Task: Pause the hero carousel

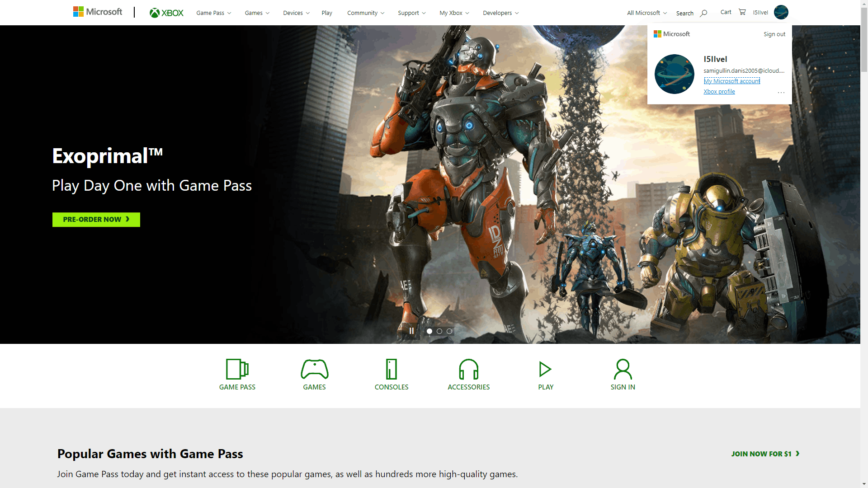Action: point(411,331)
